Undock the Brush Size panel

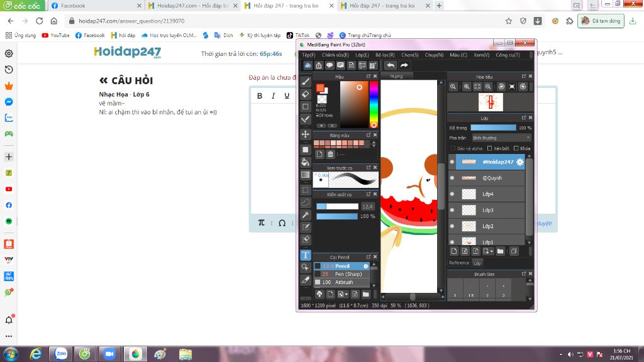point(524,274)
